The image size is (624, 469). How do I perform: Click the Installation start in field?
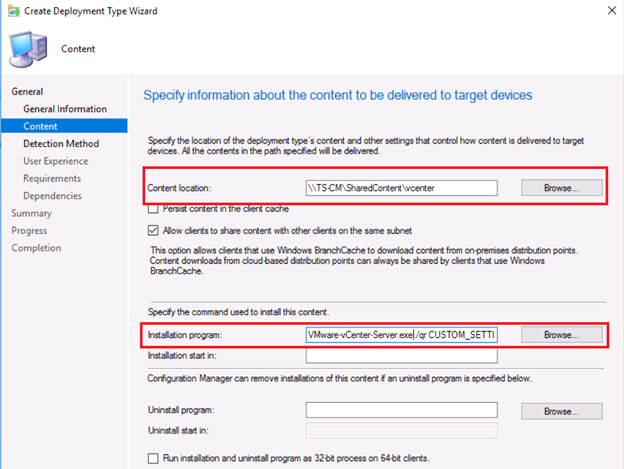(x=402, y=356)
